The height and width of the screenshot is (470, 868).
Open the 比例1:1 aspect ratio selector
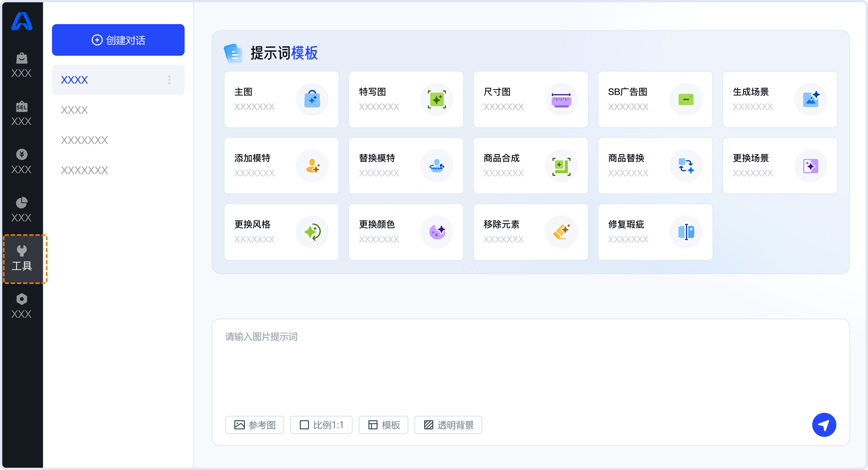321,425
